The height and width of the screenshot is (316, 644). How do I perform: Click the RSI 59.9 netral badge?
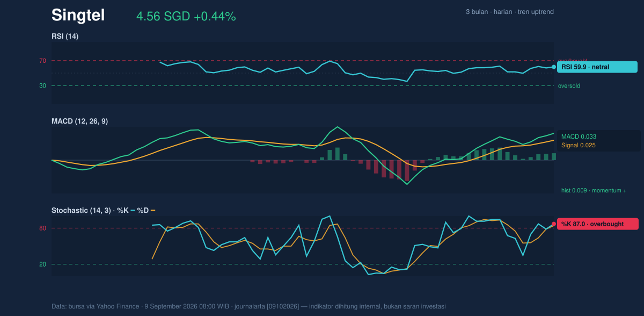tap(597, 67)
